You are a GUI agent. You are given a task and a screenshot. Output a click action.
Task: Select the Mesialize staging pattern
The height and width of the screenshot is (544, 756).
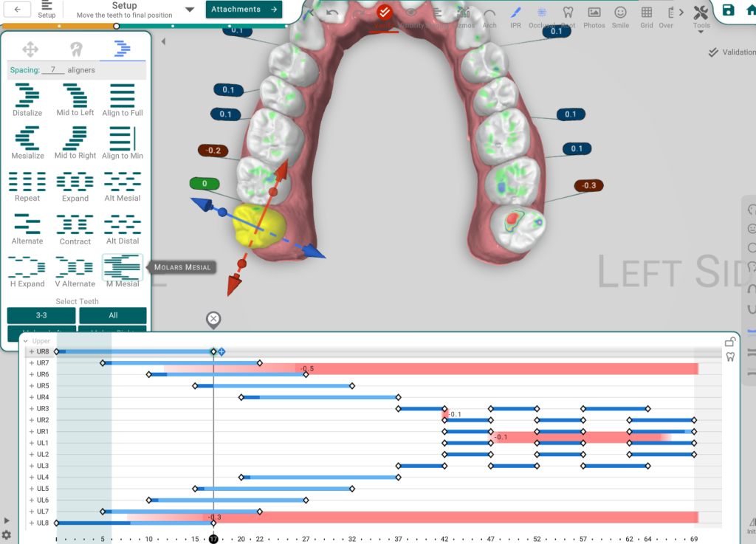(x=27, y=142)
